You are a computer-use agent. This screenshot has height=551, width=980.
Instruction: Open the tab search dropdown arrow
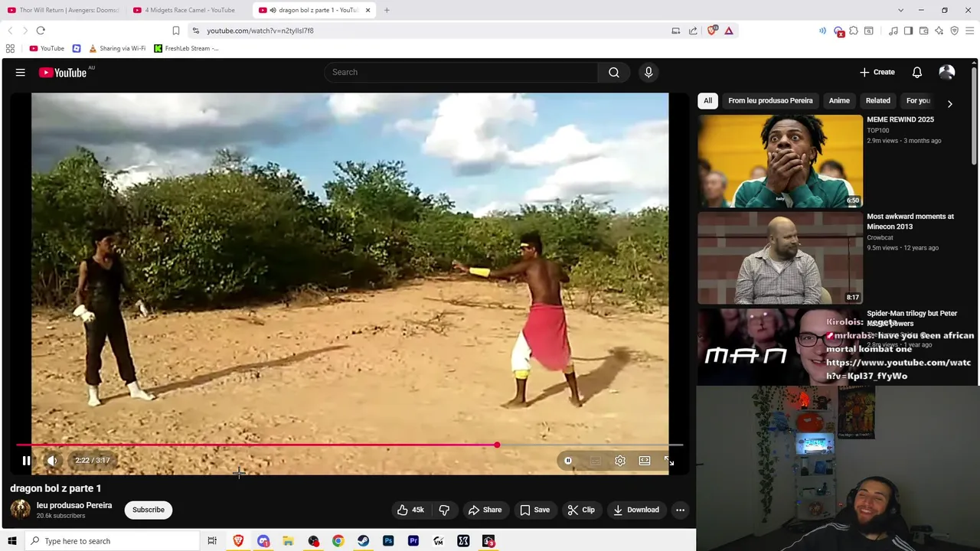click(900, 10)
